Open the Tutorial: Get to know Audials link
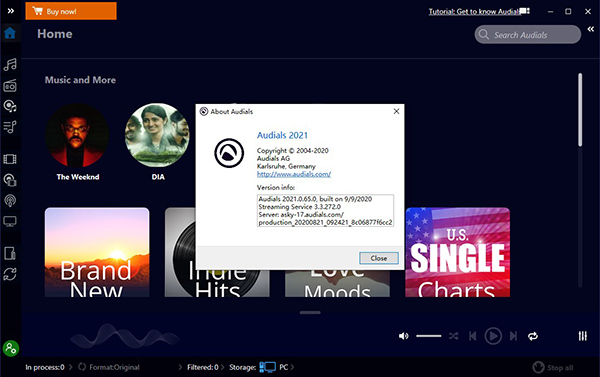Image resolution: width=600 pixels, height=377 pixels. click(473, 11)
